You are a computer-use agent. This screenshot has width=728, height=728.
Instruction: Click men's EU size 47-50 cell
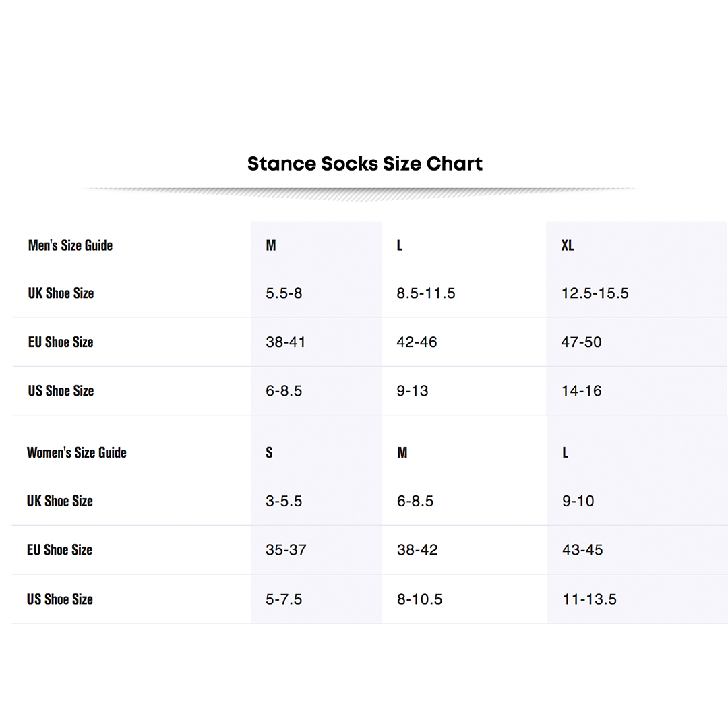(x=581, y=342)
